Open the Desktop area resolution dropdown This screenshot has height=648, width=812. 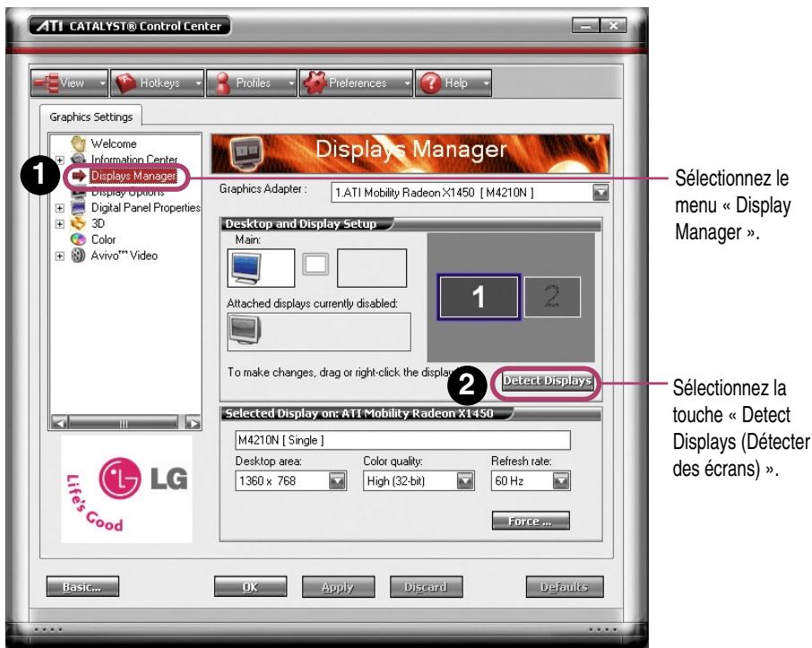(338, 480)
